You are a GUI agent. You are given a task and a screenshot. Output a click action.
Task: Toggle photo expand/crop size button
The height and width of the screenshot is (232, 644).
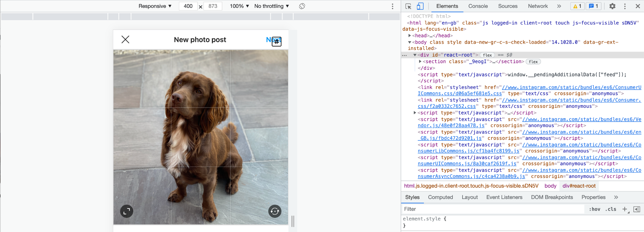(127, 211)
